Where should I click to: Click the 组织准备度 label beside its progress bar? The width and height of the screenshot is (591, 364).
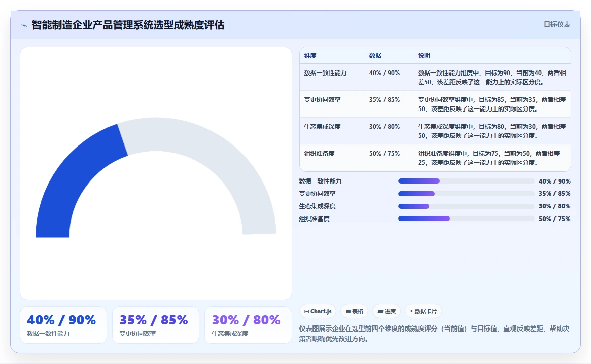point(315,219)
